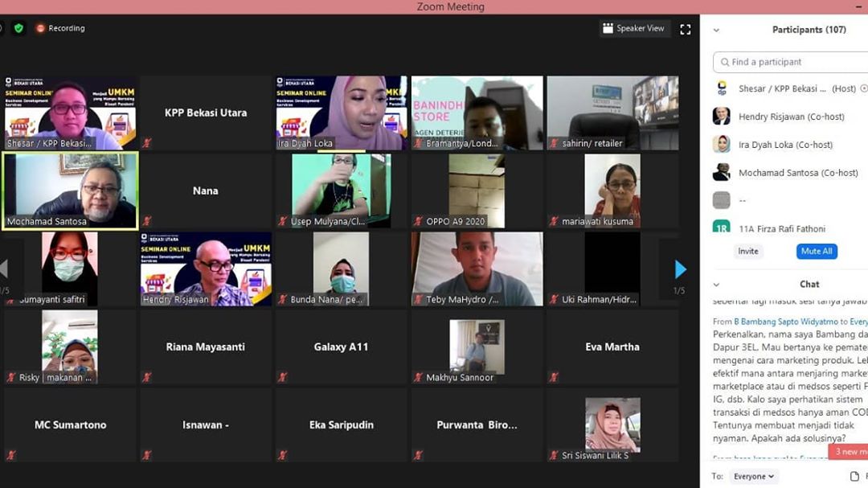This screenshot has width=868, height=488.
Task: Click the red Recording indicator icon
Action: click(x=40, y=28)
